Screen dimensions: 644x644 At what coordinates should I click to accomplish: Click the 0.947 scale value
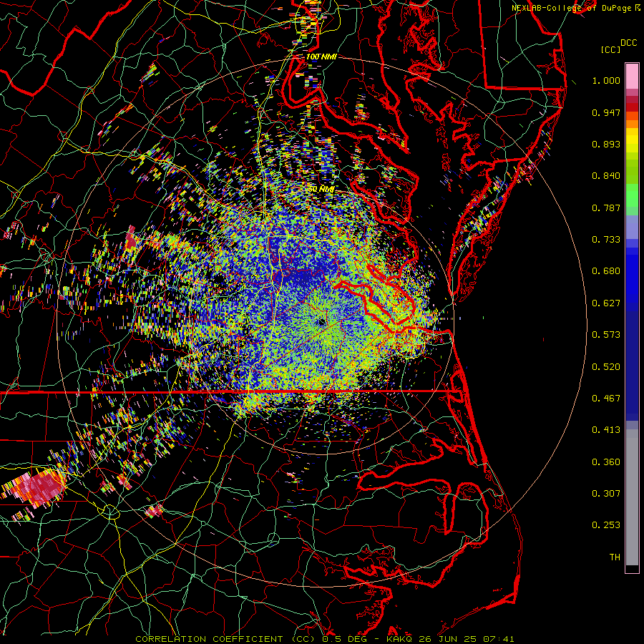coord(606,112)
